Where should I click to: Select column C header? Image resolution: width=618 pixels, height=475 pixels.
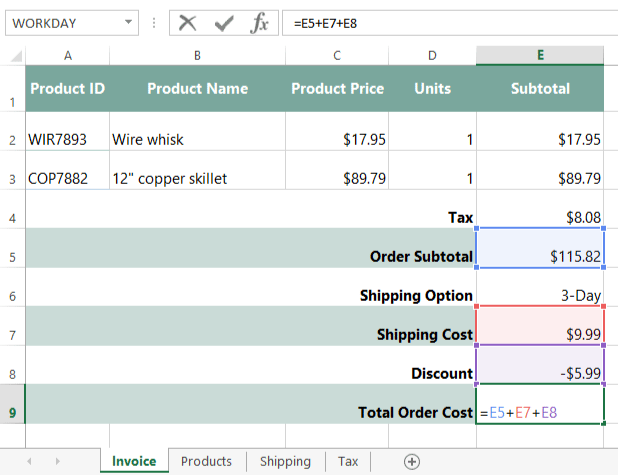[x=337, y=55]
